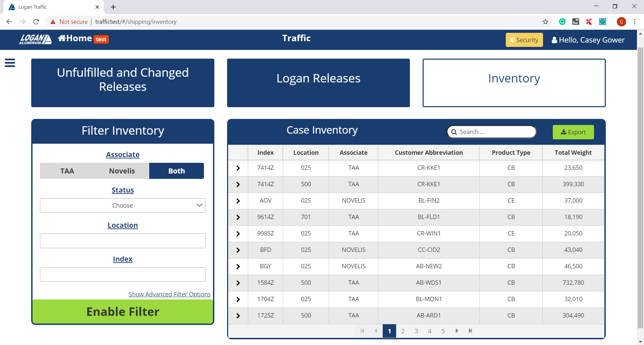Go to page 5
644x345 pixels.
click(x=443, y=331)
